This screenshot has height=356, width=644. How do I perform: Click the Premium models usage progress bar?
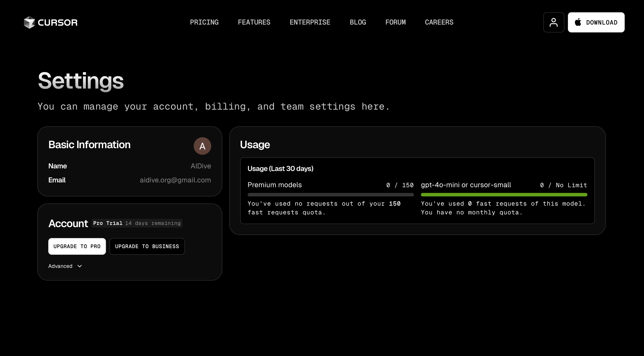pos(331,195)
